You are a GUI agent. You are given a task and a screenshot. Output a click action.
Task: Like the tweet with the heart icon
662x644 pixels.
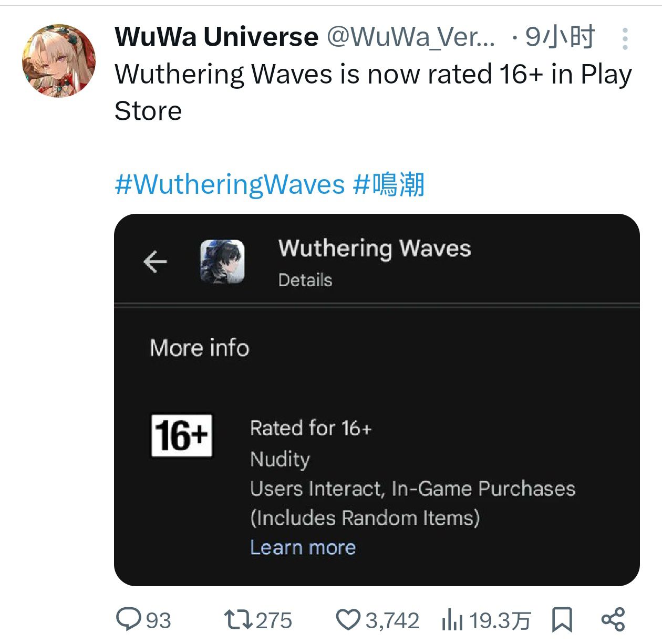[x=347, y=620]
